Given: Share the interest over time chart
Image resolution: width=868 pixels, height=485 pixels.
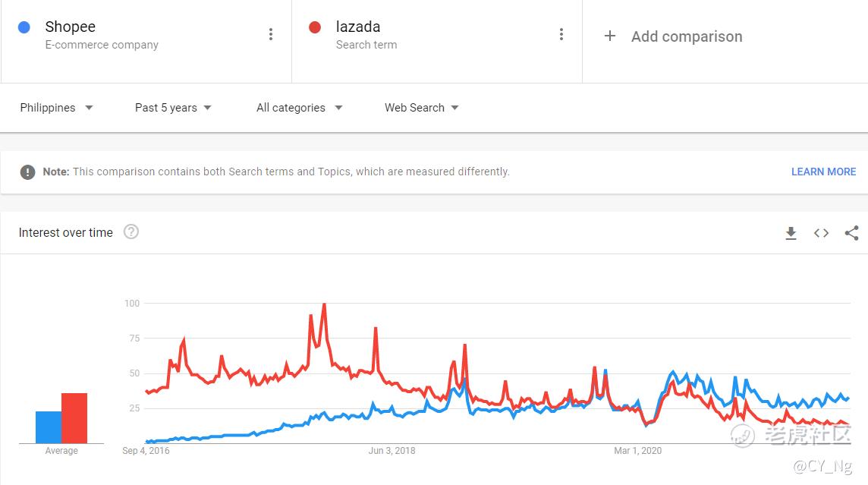Looking at the screenshot, I should [851, 233].
